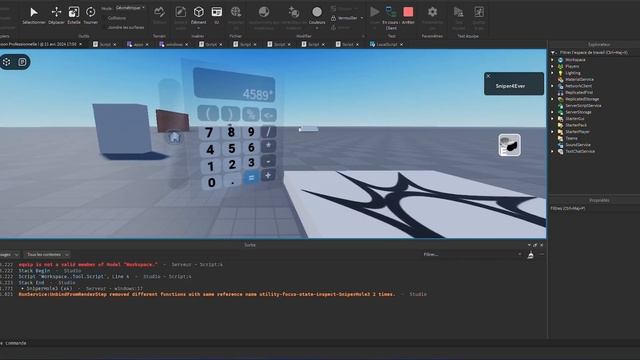Open the UI insert tool
Viewport: 640px width, 360px height.
[216, 16]
